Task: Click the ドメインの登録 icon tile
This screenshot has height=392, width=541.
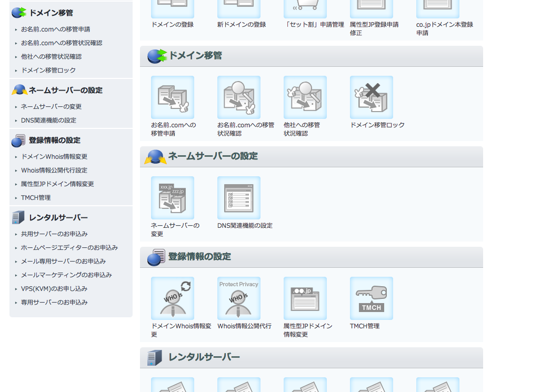Action: (x=173, y=9)
